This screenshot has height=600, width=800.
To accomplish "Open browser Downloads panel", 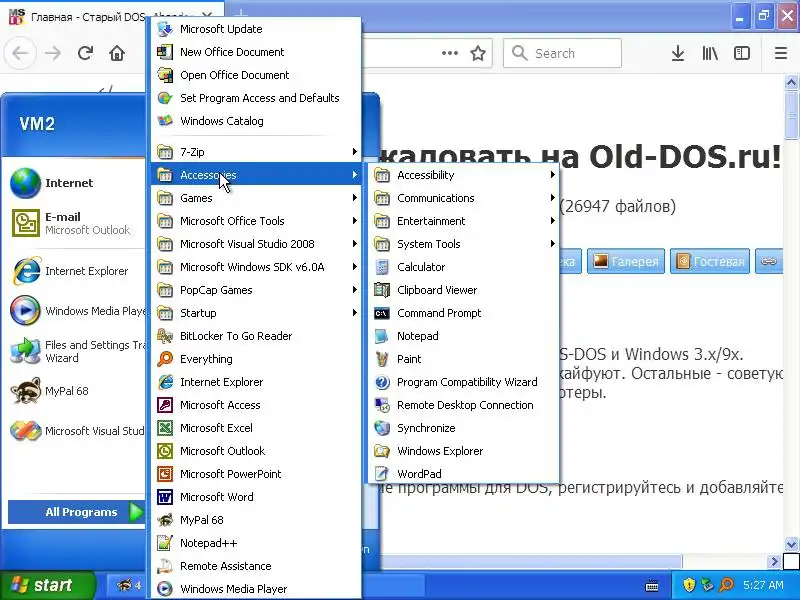I will click(678, 53).
